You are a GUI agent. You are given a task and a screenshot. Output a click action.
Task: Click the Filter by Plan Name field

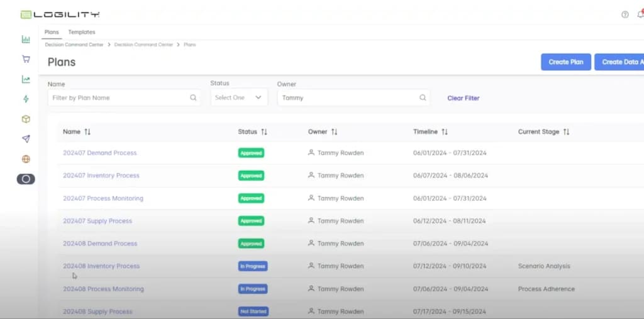coord(124,97)
